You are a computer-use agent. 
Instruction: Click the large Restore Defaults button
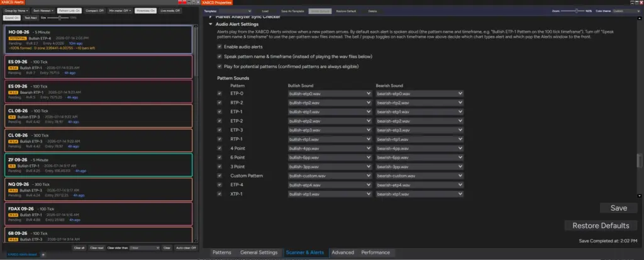coord(601,225)
